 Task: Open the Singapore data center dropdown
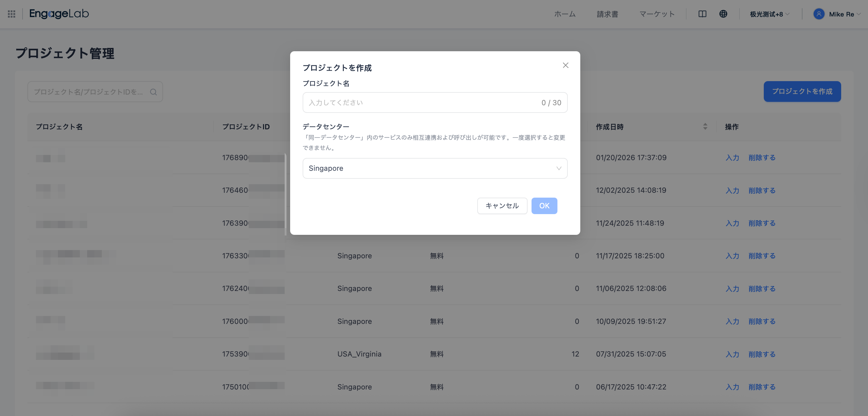click(x=435, y=168)
